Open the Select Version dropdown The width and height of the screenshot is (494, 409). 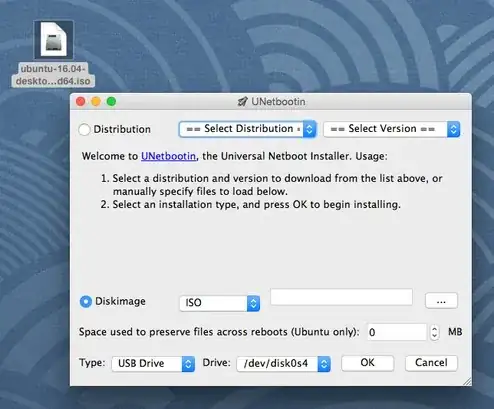(x=392, y=129)
